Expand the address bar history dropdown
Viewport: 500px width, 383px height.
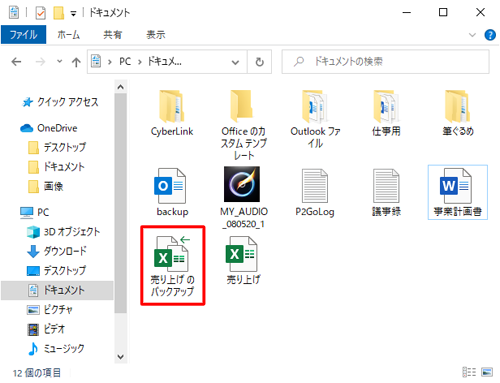(x=235, y=62)
